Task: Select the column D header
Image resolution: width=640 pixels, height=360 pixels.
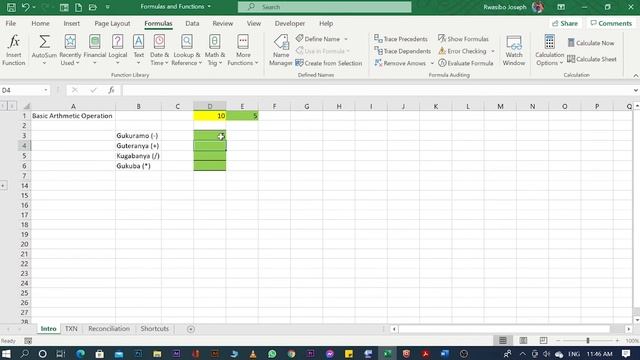Action: point(210,106)
